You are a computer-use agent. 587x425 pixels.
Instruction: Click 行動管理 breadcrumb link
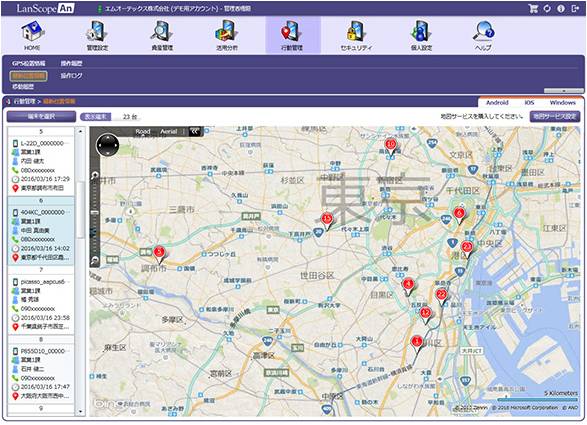click(24, 101)
